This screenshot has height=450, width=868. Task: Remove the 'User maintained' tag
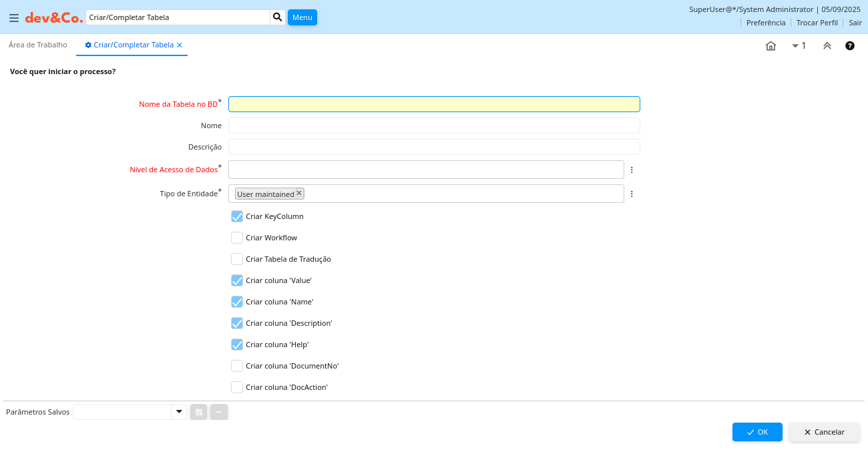pos(299,193)
